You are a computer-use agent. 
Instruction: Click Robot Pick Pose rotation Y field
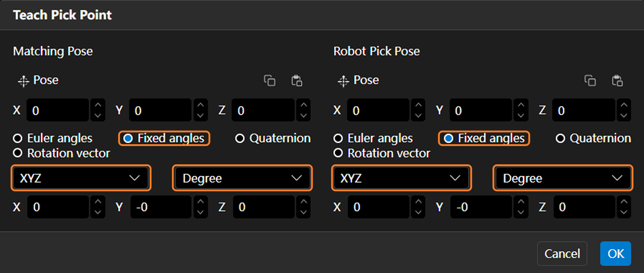pyautogui.click(x=481, y=207)
